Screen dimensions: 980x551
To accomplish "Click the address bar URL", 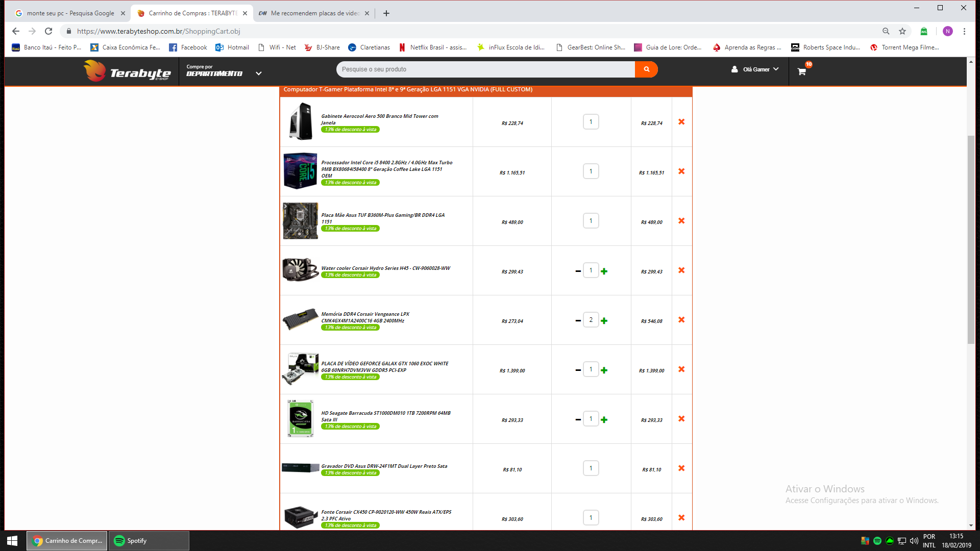I will coord(159,31).
